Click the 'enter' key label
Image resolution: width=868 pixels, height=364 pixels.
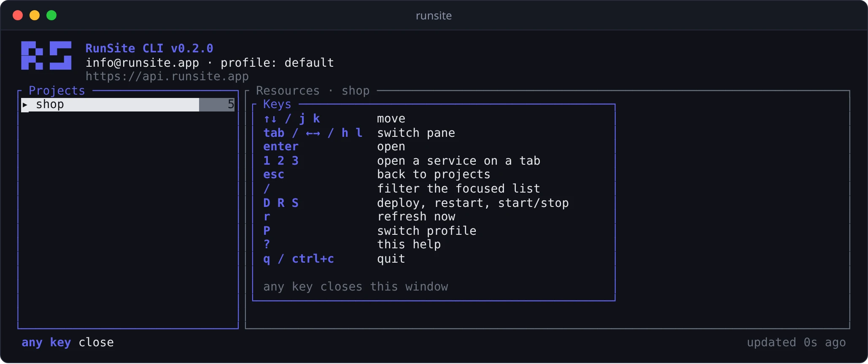pyautogui.click(x=281, y=147)
